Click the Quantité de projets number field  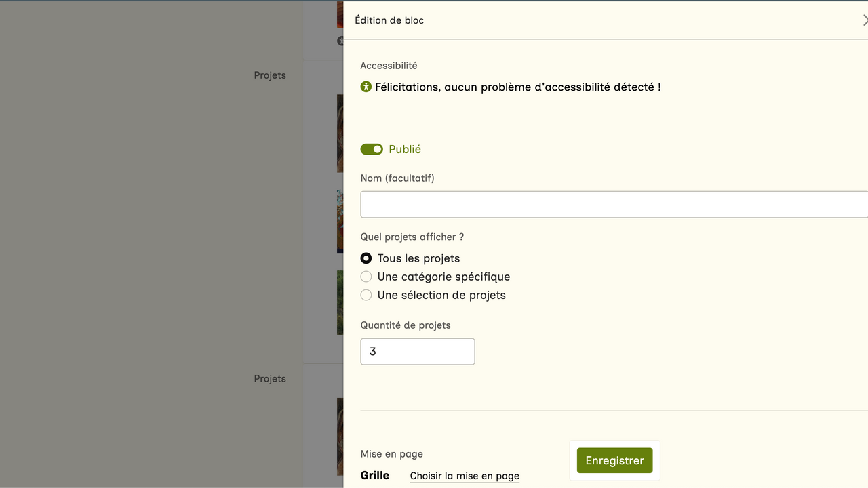[x=417, y=352]
